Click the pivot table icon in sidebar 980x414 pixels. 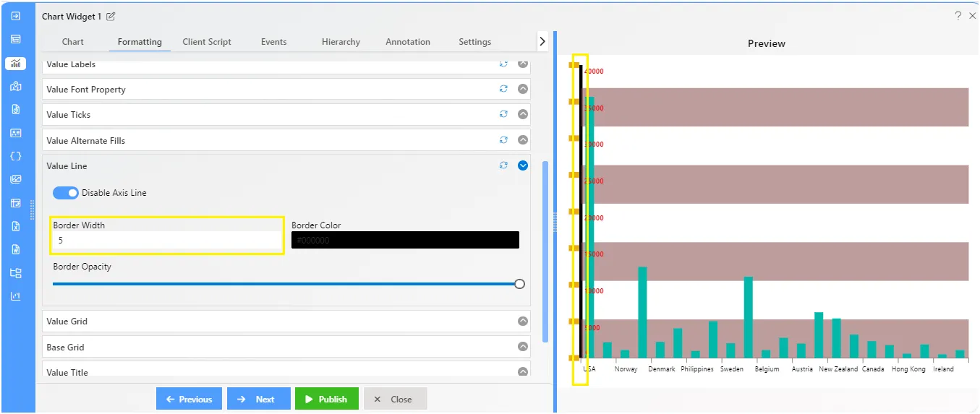pyautogui.click(x=16, y=203)
